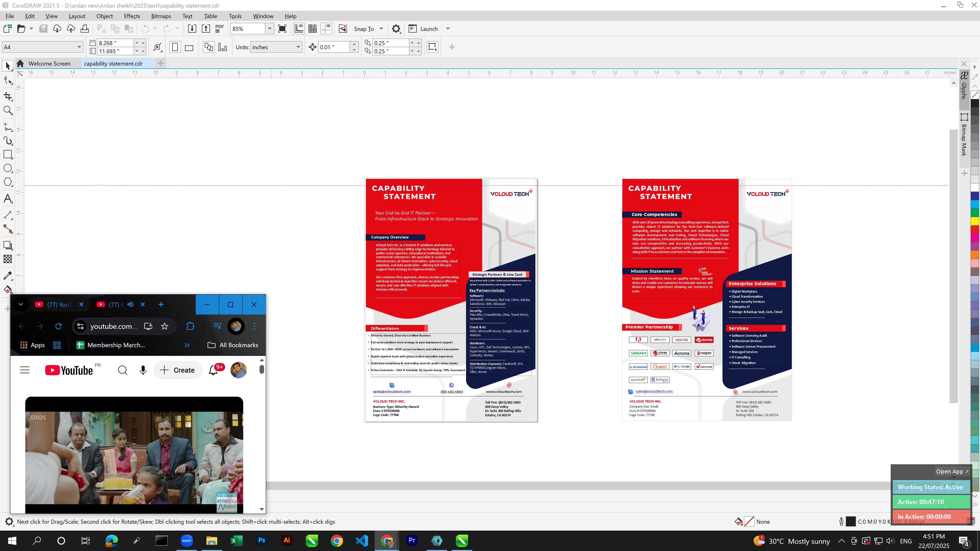Select the Crop tool
The image size is (980, 551).
tap(8, 96)
